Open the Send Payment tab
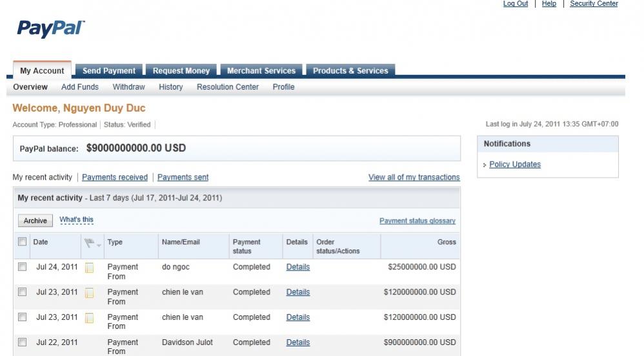Image resolution: width=644 pixels, height=356 pixels. (x=109, y=70)
